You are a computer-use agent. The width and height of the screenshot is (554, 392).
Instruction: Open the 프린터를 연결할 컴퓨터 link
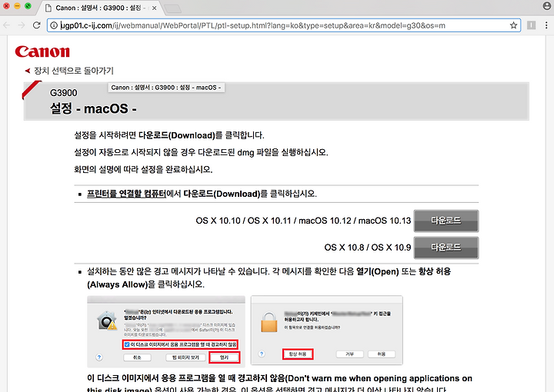tap(126, 194)
